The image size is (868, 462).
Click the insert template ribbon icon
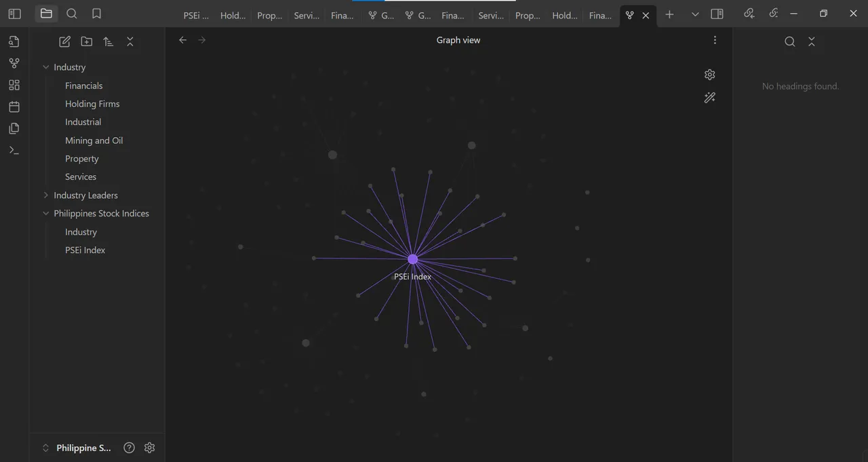14,128
